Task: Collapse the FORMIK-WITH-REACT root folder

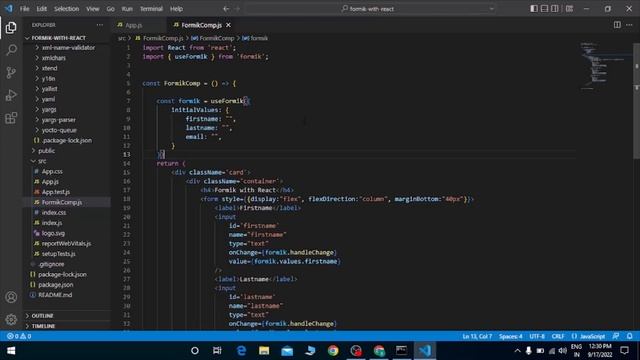Action: pos(59,38)
